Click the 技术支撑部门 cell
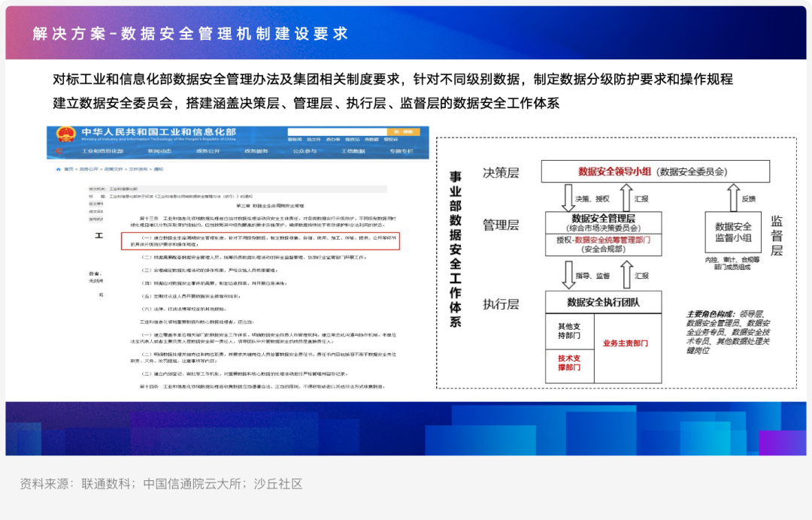812x520 pixels. tap(569, 363)
